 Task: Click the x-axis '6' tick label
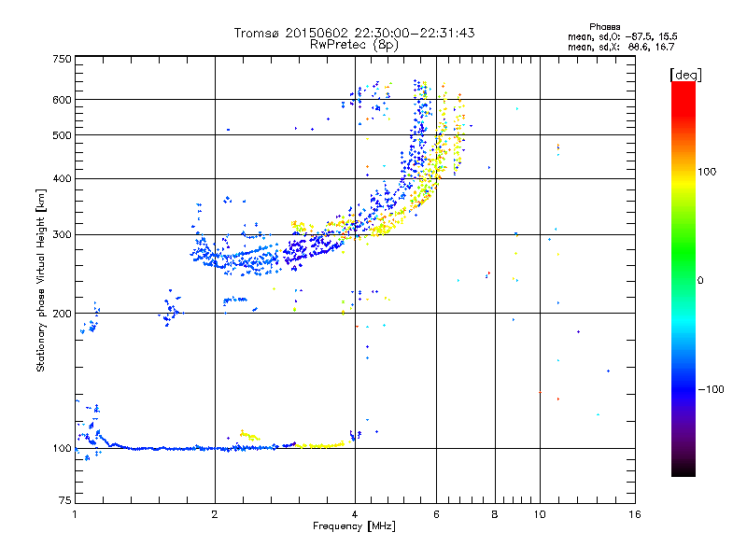(x=436, y=514)
